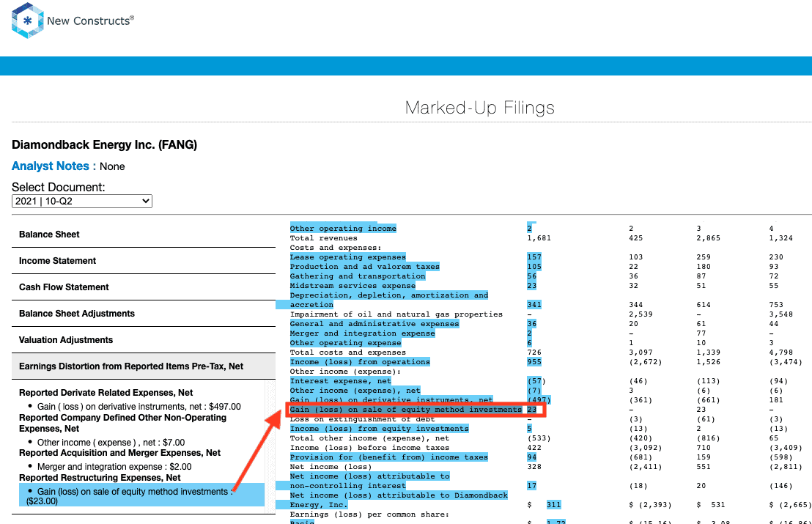Click Depreciation, depletion, amortization line
This screenshot has height=524, width=812.
[389, 300]
